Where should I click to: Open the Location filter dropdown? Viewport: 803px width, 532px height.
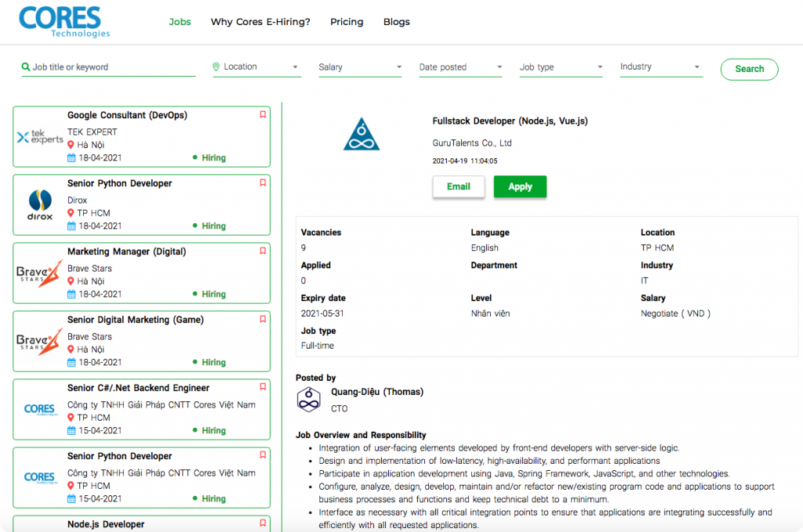click(257, 67)
